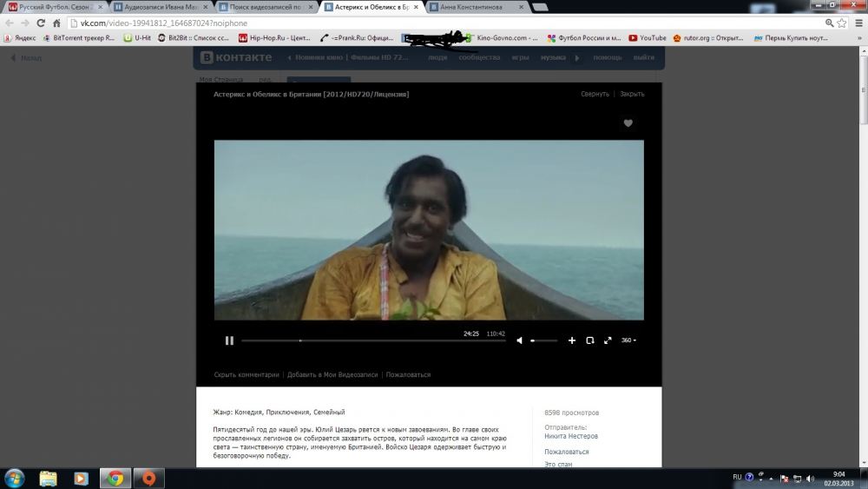Viewport: 868px width, 489px height.
Task: Click Закрыть to close video
Action: pos(632,94)
